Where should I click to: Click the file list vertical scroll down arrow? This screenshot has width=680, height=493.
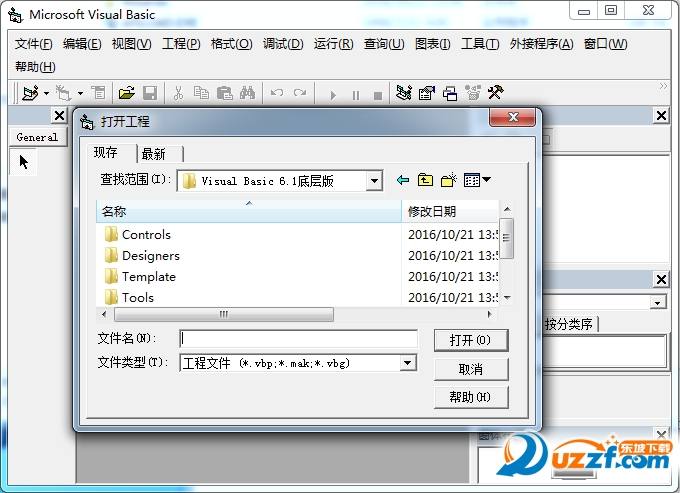[x=507, y=298]
